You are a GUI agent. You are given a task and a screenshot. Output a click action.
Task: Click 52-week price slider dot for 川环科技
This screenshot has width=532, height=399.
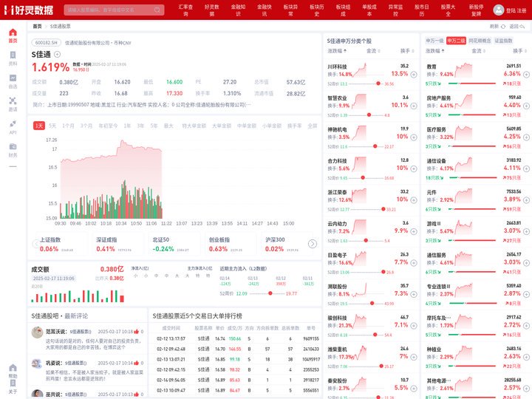pos(378,83)
